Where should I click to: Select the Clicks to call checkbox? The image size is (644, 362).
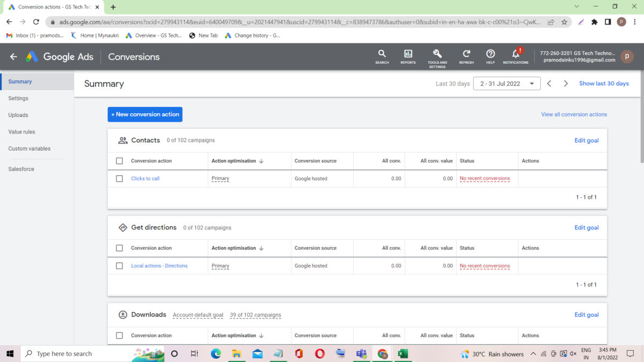119,178
